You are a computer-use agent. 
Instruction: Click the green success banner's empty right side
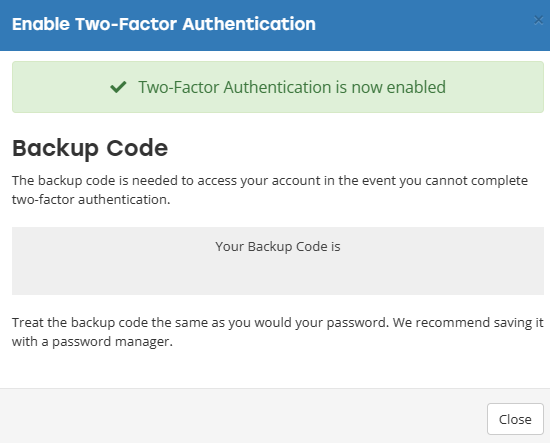pos(495,87)
